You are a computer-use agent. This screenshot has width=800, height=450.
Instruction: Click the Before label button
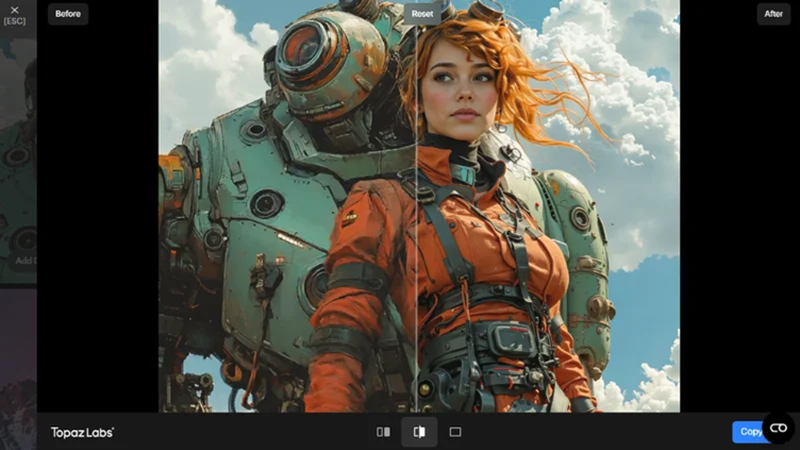[68, 14]
